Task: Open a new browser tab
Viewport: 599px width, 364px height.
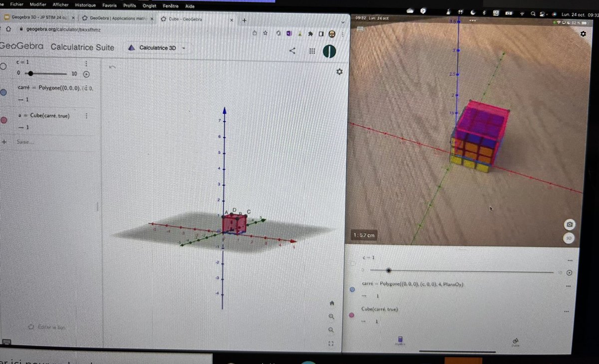Action: click(x=245, y=20)
